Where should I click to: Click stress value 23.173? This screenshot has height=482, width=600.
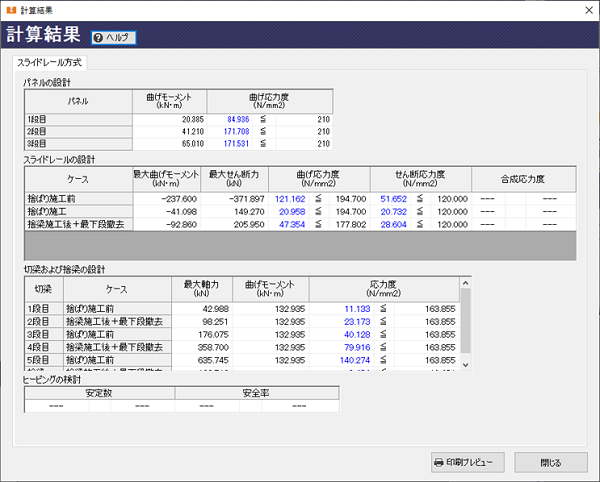(357, 322)
